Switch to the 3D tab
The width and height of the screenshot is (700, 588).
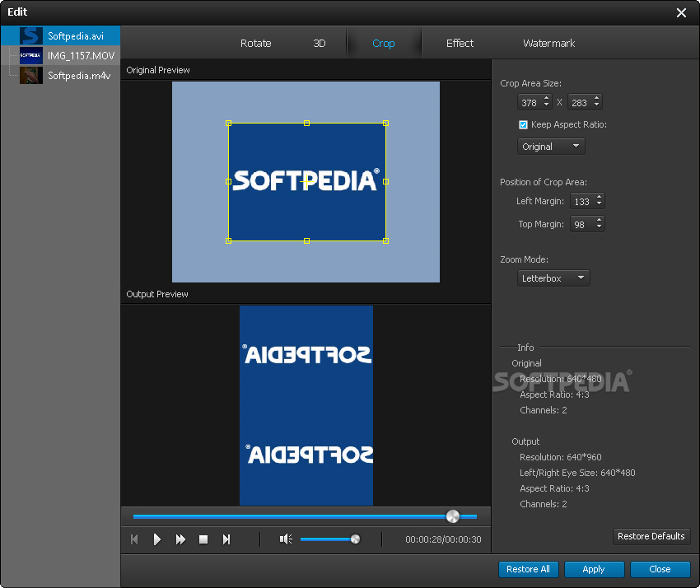[x=320, y=44]
